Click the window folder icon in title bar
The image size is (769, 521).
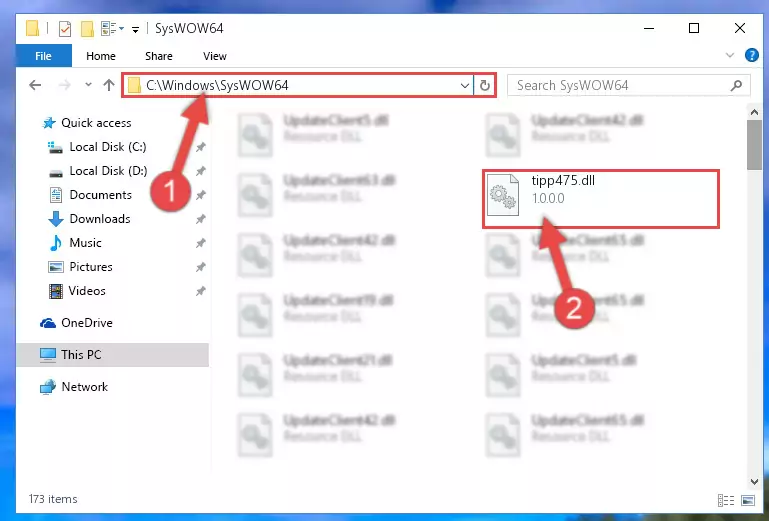click(x=32, y=28)
